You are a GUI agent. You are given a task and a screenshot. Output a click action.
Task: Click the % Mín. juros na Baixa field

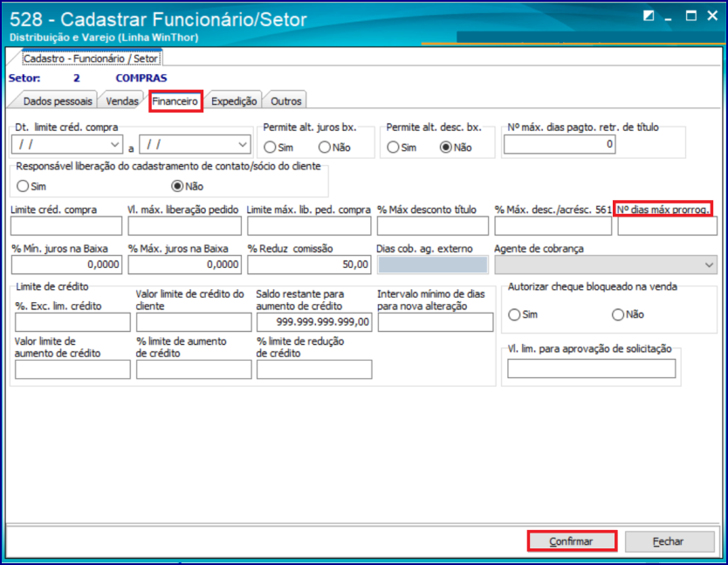(x=66, y=265)
